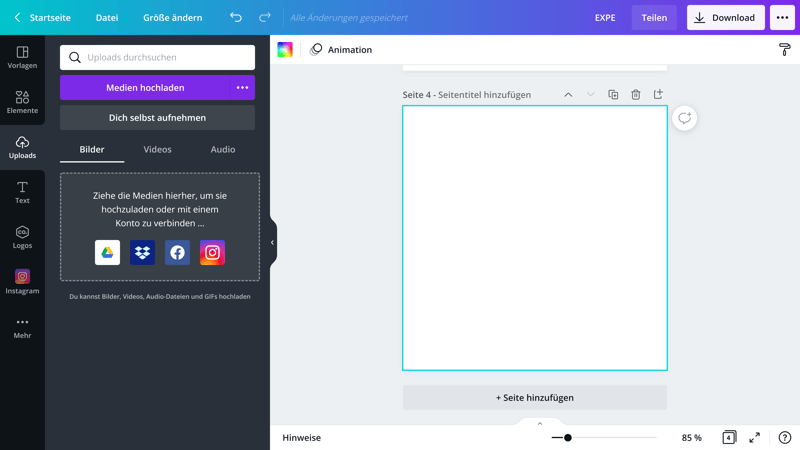Click + Seite hinzufügen button

[x=535, y=397]
